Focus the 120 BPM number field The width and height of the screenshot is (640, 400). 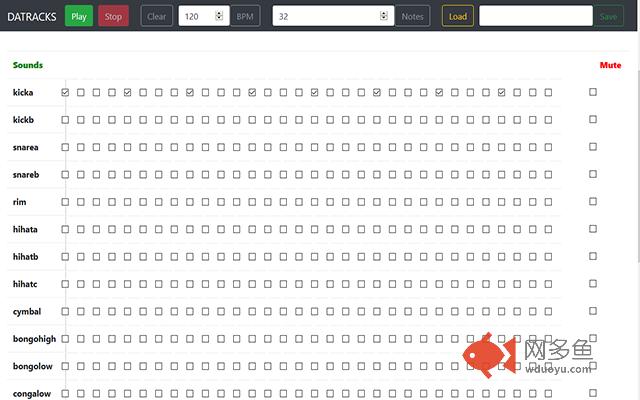pyautogui.click(x=204, y=16)
